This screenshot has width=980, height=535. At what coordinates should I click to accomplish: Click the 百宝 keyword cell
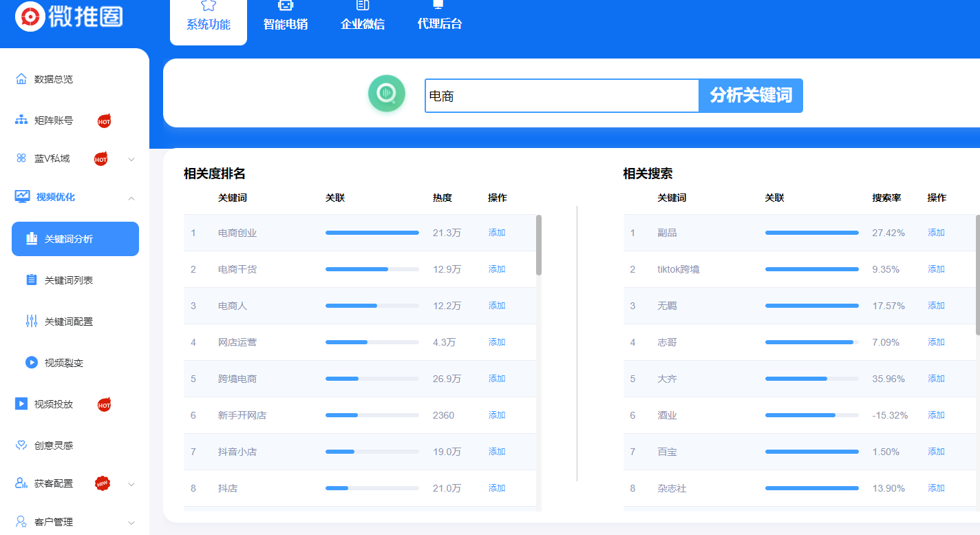(x=667, y=452)
